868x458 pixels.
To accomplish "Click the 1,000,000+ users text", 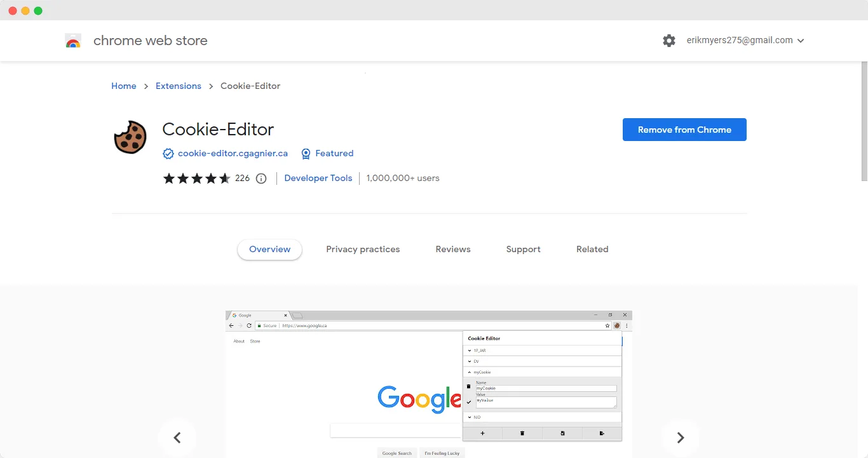I will click(403, 178).
